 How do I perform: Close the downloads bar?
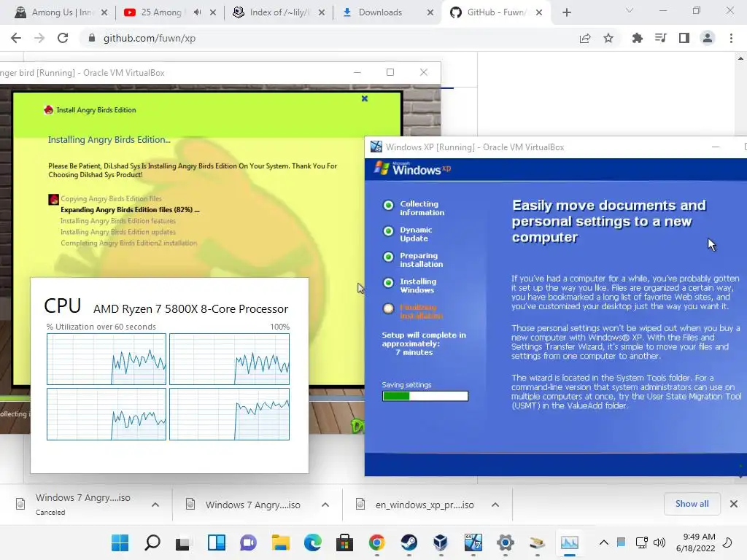(x=734, y=504)
